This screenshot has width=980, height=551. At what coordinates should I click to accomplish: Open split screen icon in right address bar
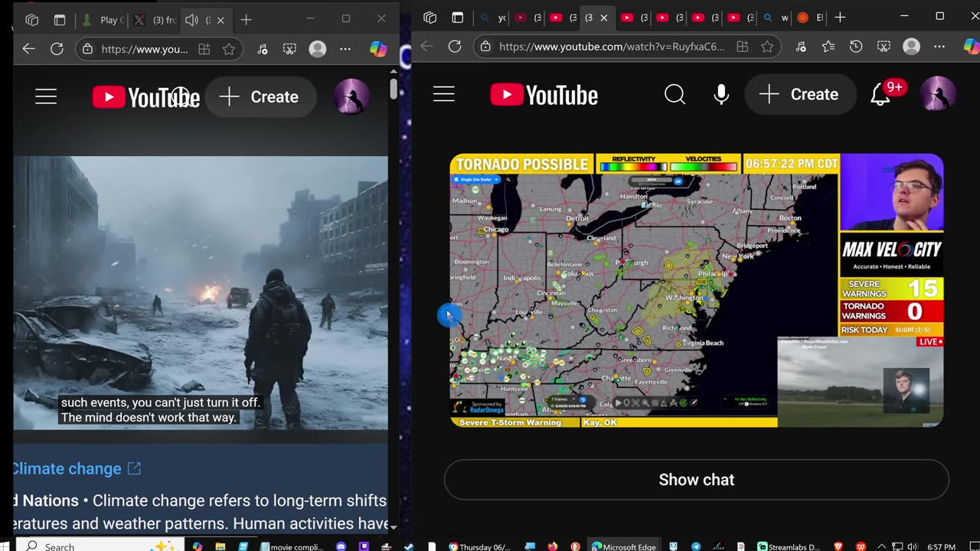coord(742,47)
